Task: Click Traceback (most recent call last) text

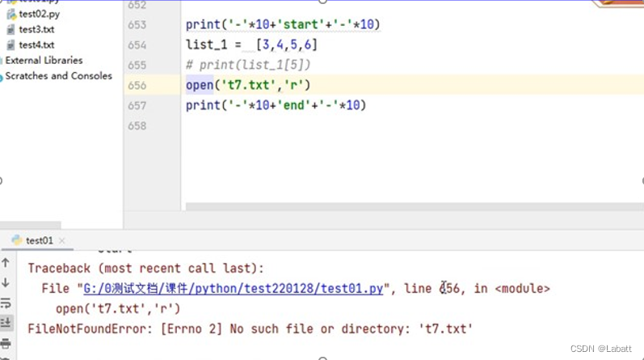Action: 145,269
